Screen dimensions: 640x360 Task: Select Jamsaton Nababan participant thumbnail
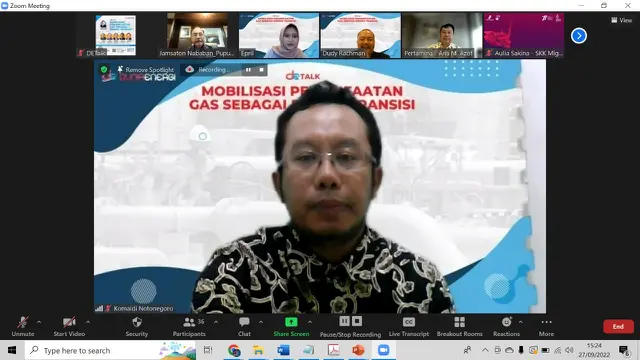[x=197, y=35]
